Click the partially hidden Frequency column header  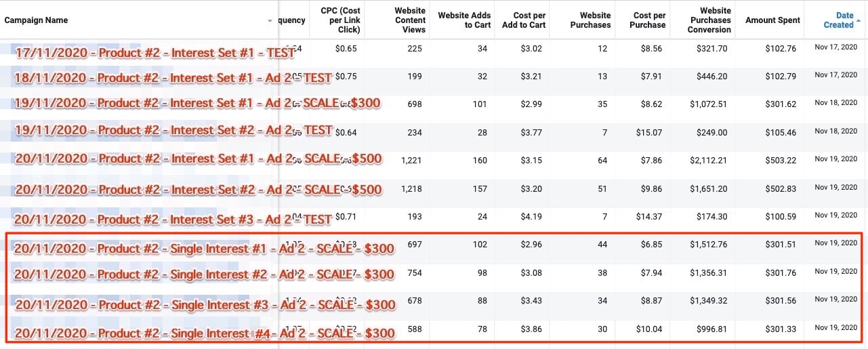(x=292, y=20)
